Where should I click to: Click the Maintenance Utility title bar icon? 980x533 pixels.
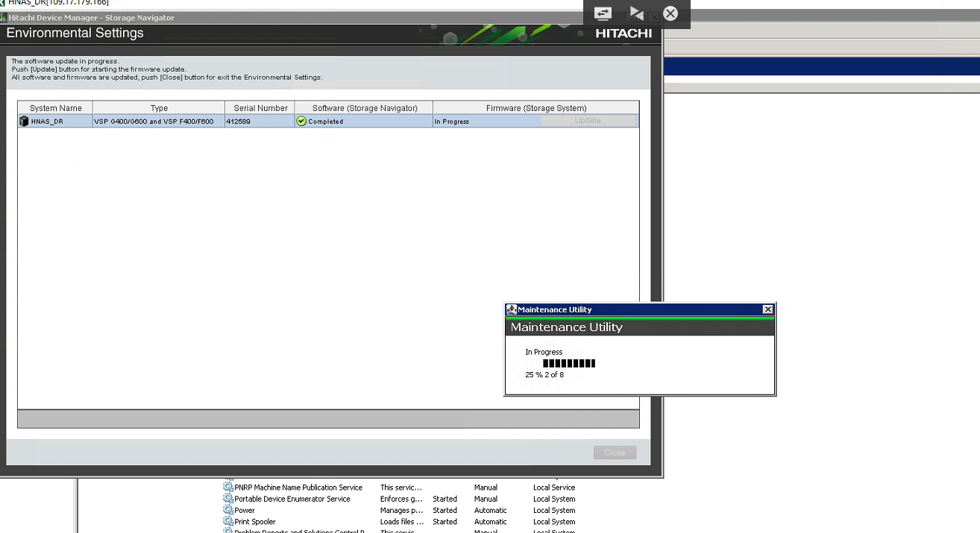[x=511, y=309]
